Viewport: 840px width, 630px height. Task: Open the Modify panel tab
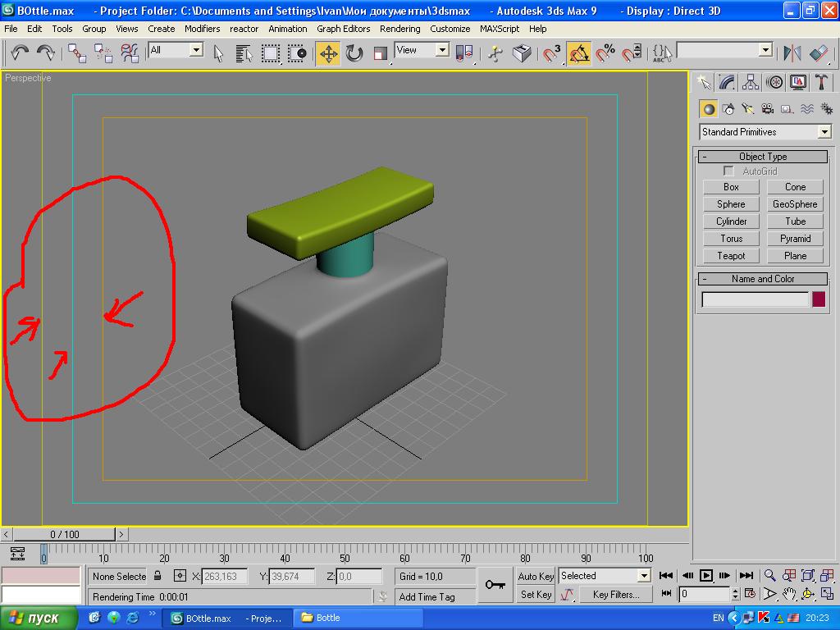coord(727,82)
